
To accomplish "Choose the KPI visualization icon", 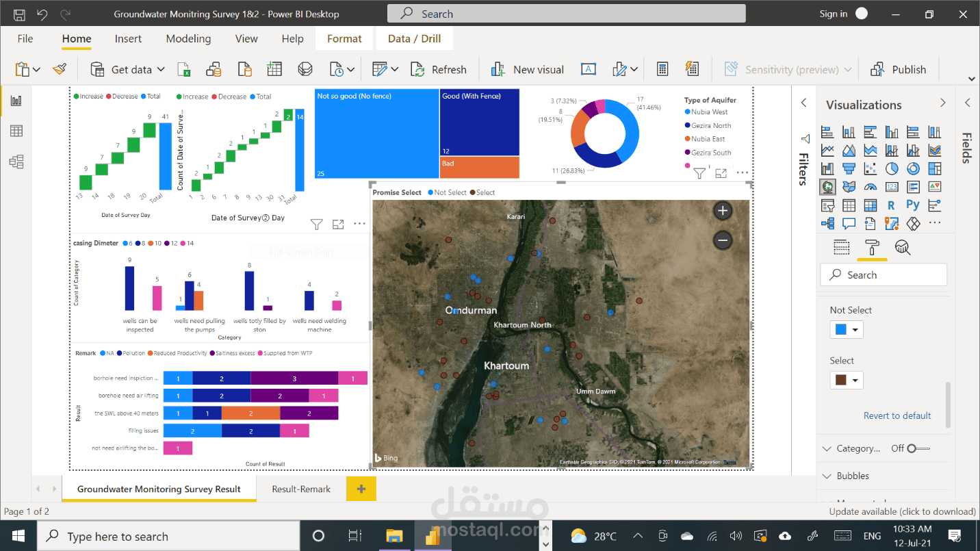I will pyautogui.click(x=934, y=187).
